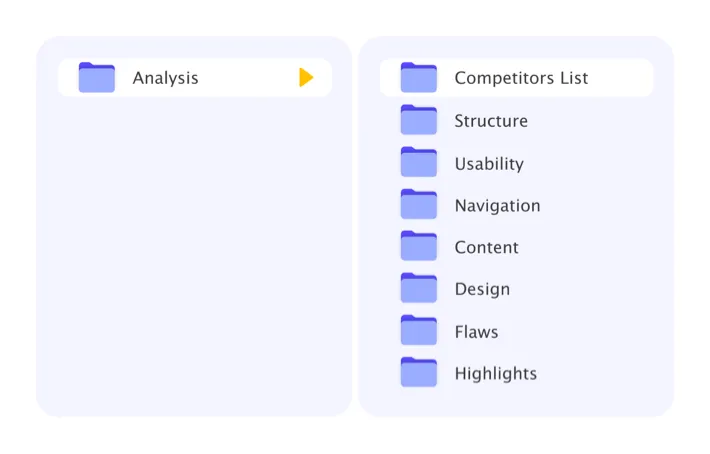Click the Highlights folder icon
710x454 pixels.
pos(419,373)
